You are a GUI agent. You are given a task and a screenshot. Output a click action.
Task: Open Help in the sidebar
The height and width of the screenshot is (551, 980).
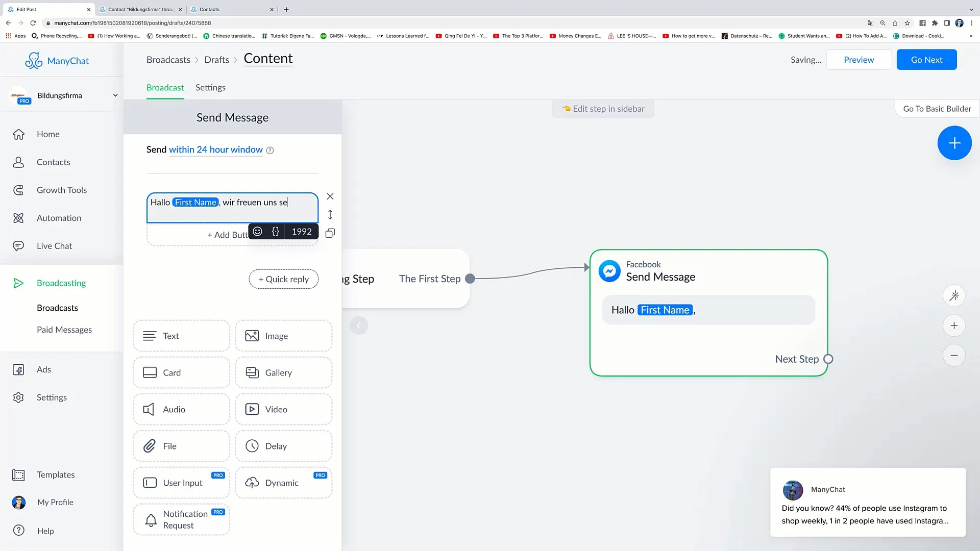(x=45, y=531)
